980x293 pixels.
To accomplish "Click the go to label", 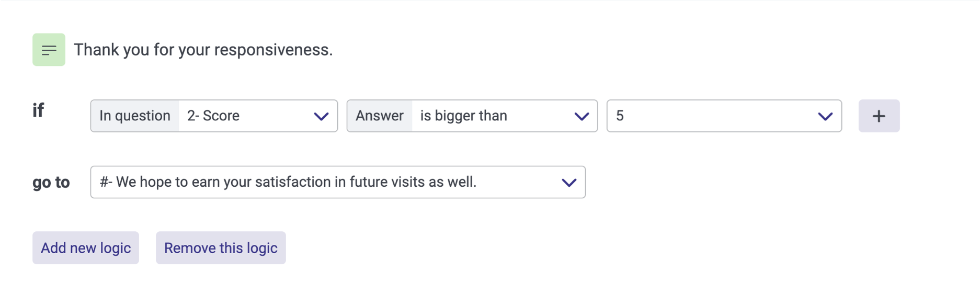I will pos(51,183).
